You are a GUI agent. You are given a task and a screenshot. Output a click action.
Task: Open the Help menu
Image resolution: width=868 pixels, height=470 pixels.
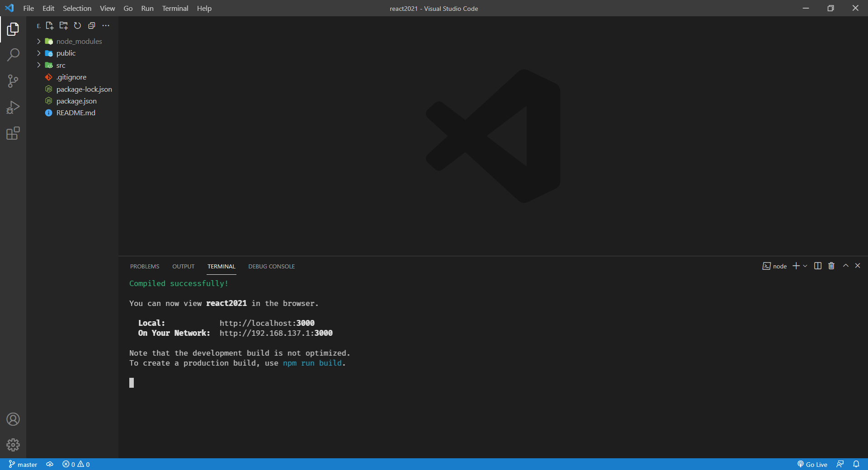204,8
